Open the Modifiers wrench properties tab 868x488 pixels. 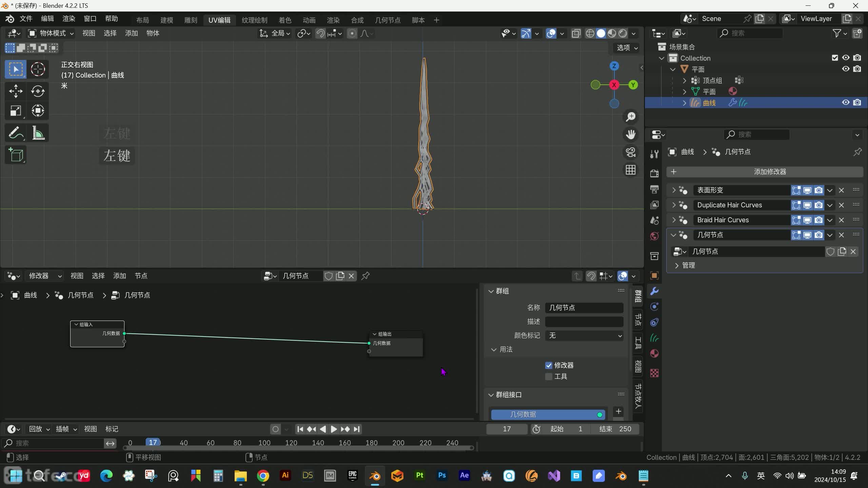click(x=654, y=291)
